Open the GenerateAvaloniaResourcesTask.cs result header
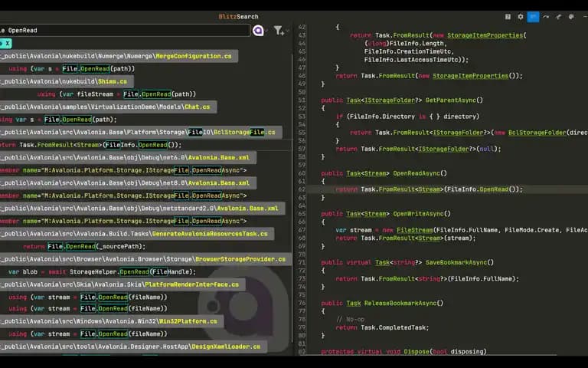 [137, 234]
